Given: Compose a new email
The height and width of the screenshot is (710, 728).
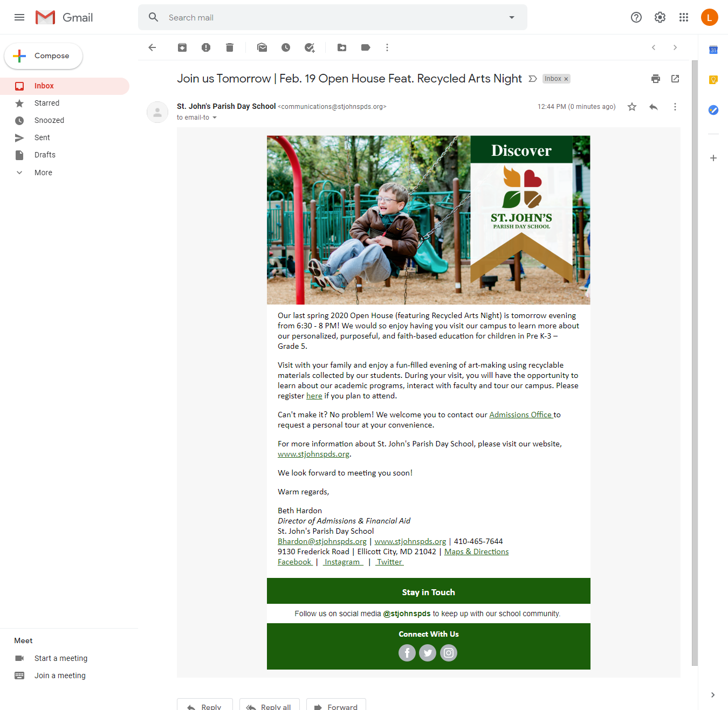Looking at the screenshot, I should [44, 56].
